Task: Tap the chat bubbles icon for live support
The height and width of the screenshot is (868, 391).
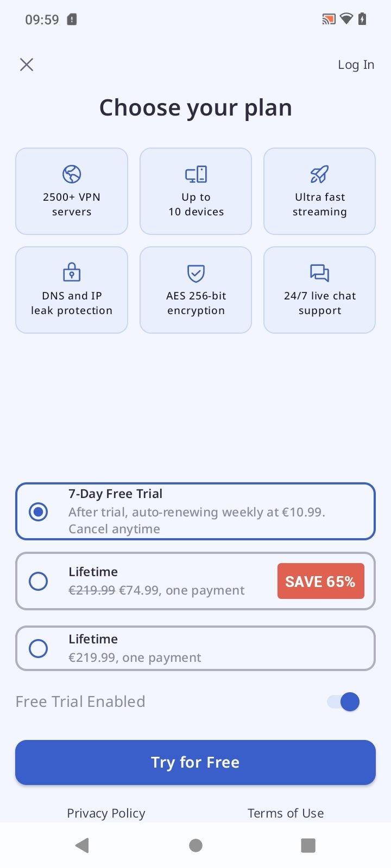Action: pos(319,273)
